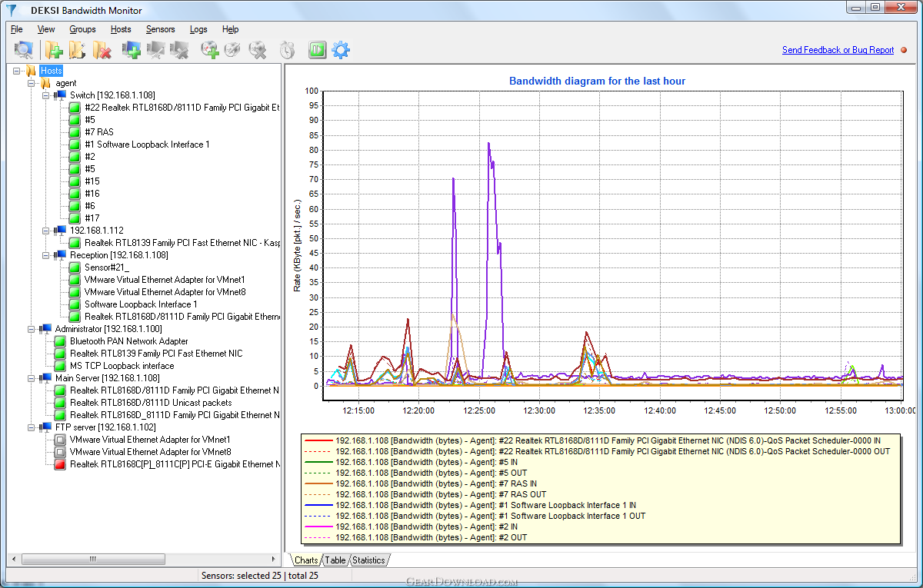Click 'Sensors: selected 25 | total 25' status text
Viewport: 923px width, 588px height.
[x=259, y=575]
